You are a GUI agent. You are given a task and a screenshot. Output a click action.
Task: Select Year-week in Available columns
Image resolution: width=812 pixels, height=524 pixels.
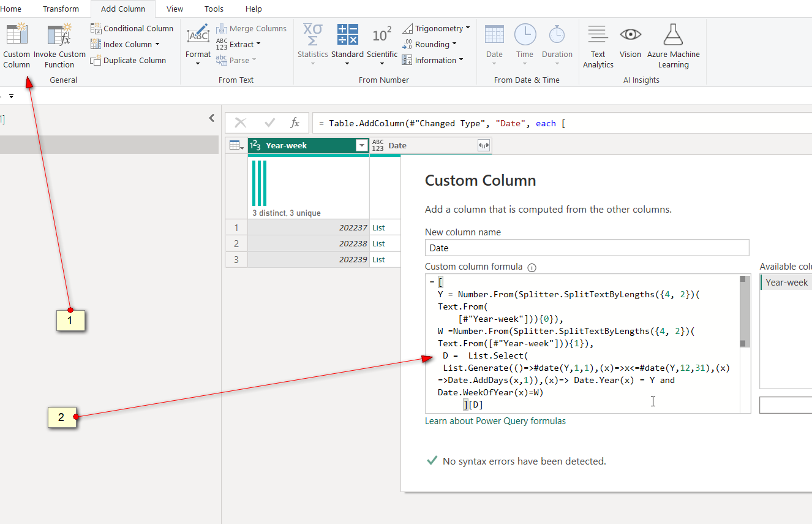coord(787,283)
